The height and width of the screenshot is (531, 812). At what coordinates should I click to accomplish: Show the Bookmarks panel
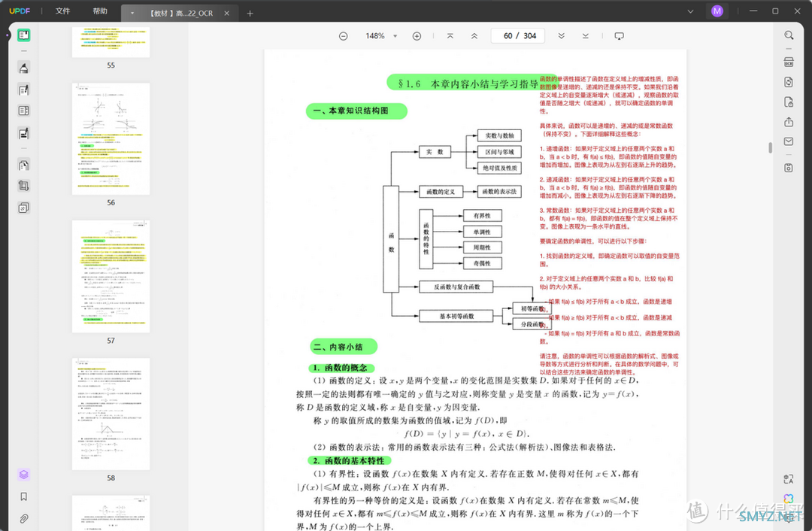23,497
